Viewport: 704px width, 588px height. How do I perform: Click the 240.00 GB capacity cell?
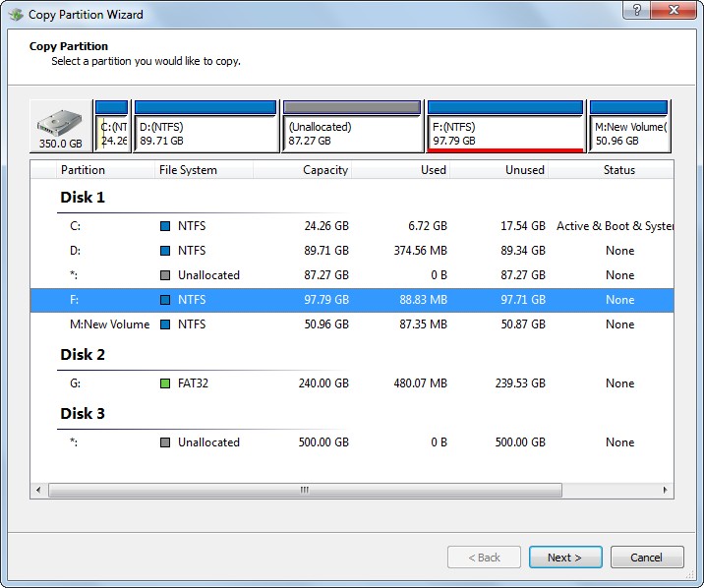pos(323,383)
